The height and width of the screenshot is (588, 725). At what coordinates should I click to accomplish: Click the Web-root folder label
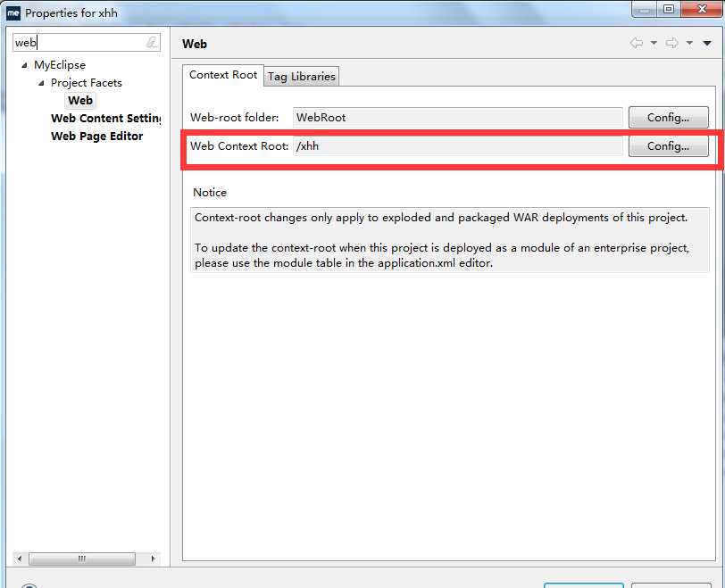pos(235,117)
